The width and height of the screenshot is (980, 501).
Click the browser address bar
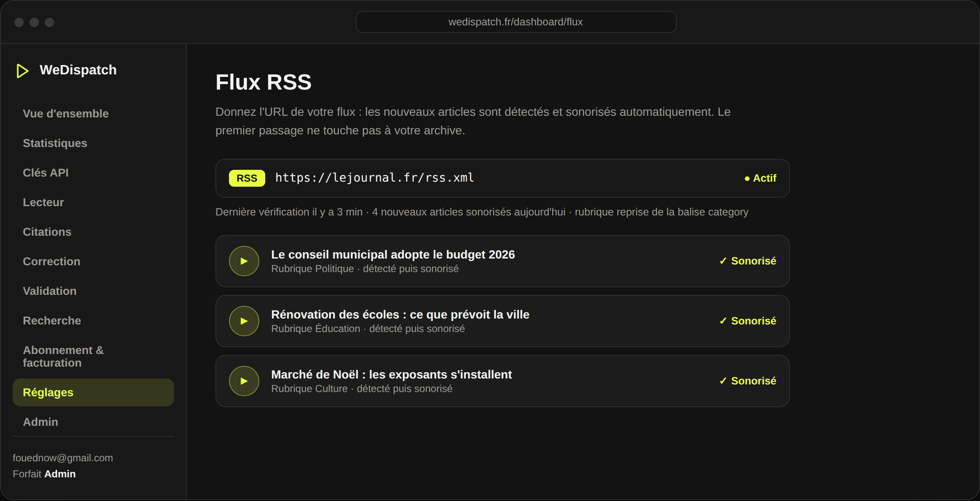516,22
